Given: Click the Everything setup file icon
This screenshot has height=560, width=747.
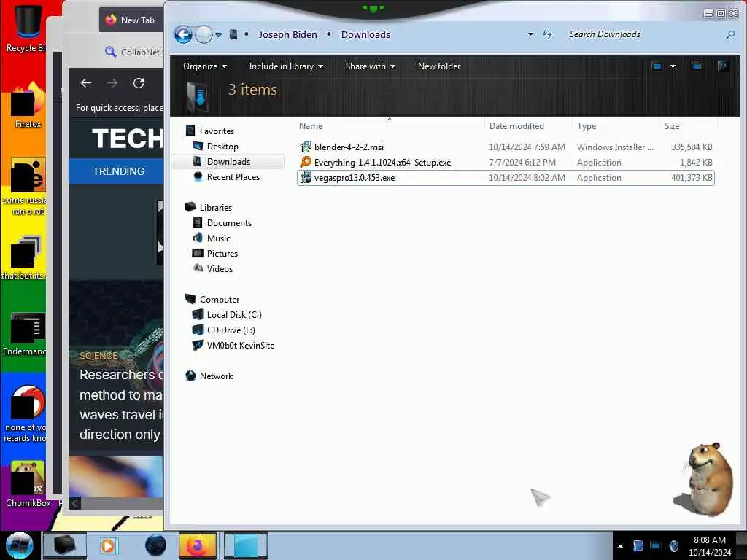Looking at the screenshot, I should click(306, 163).
